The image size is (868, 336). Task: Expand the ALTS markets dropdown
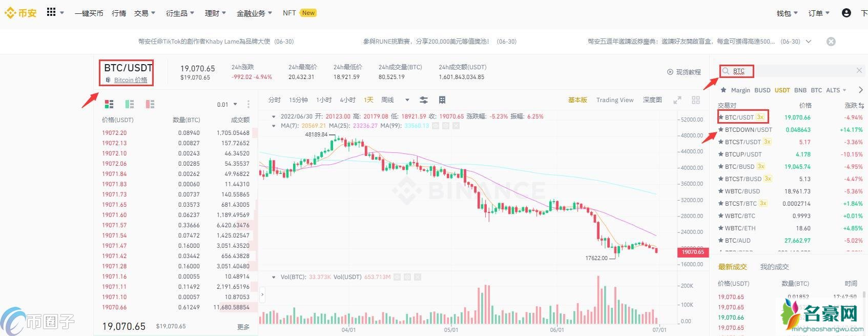tap(836, 90)
